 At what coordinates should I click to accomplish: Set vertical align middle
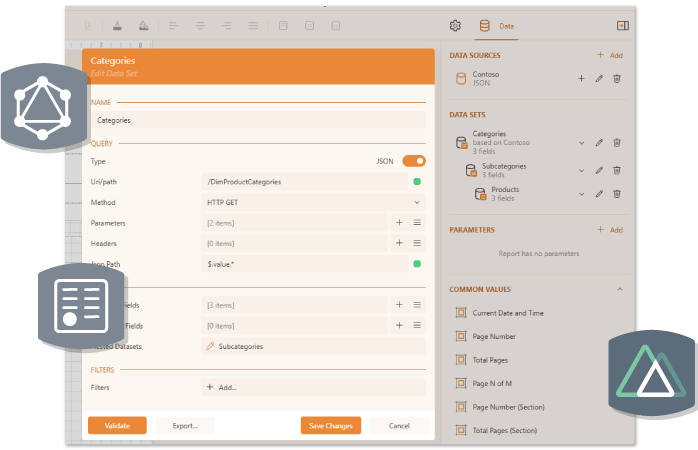tap(309, 26)
